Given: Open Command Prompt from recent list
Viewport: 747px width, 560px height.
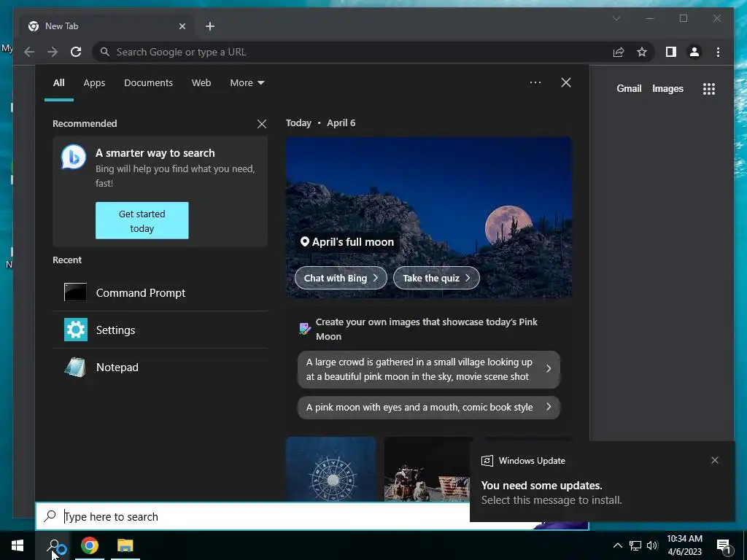Looking at the screenshot, I should [160, 292].
